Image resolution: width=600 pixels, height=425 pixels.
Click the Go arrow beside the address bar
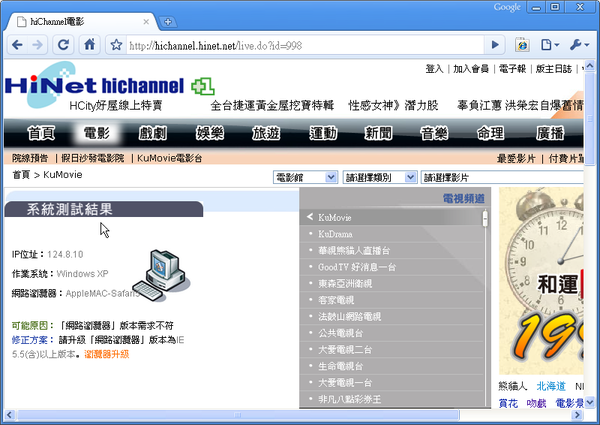click(495, 45)
